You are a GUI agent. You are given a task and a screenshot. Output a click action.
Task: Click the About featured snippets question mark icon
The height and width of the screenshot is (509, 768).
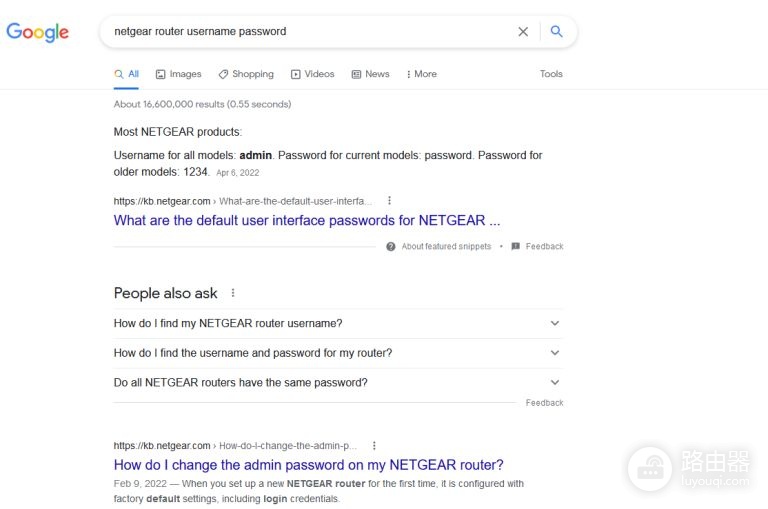pyautogui.click(x=390, y=246)
